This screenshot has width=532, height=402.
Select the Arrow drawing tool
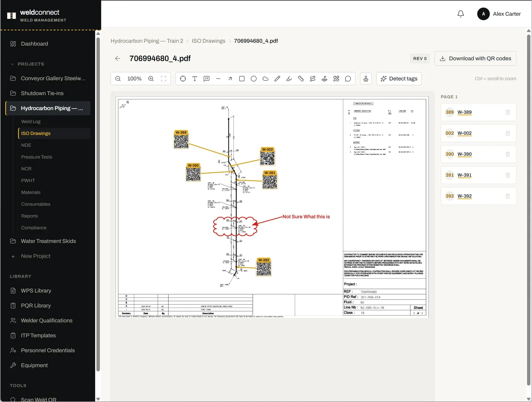(230, 79)
